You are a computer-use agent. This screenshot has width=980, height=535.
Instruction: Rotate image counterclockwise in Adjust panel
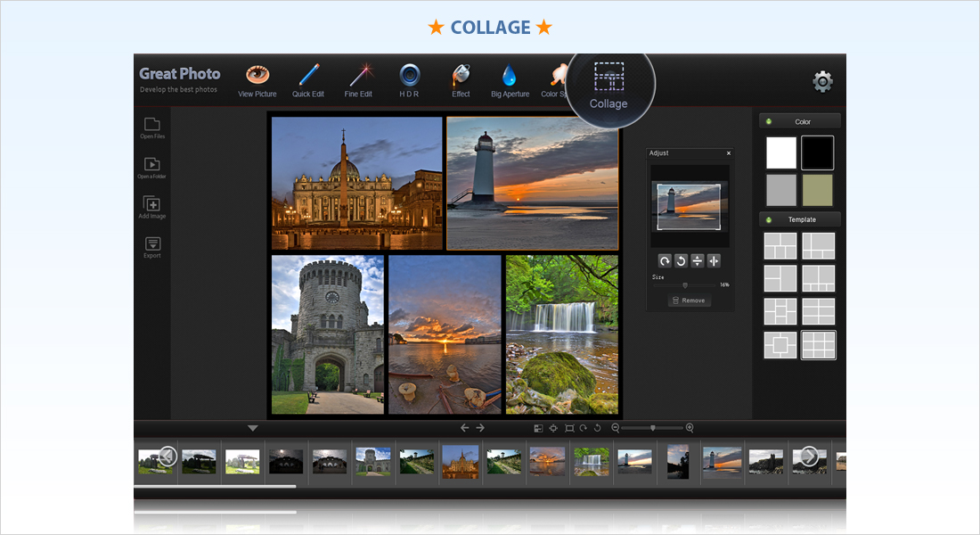[681, 261]
